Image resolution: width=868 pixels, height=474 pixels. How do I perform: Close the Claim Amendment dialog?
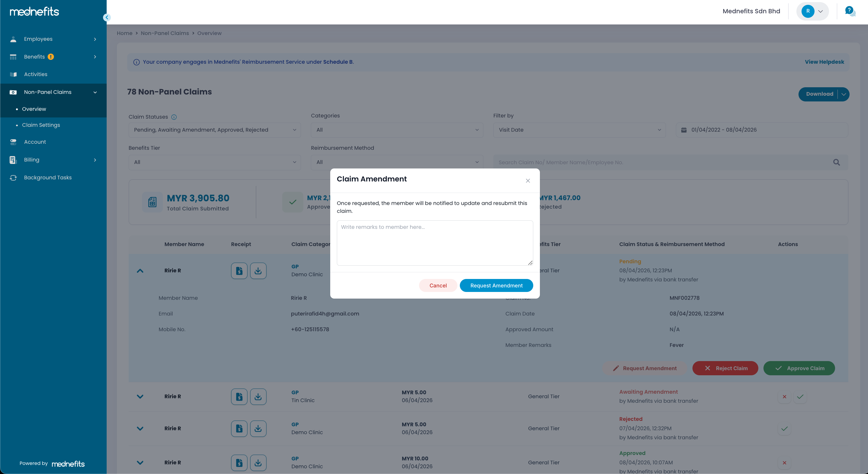tap(528, 181)
